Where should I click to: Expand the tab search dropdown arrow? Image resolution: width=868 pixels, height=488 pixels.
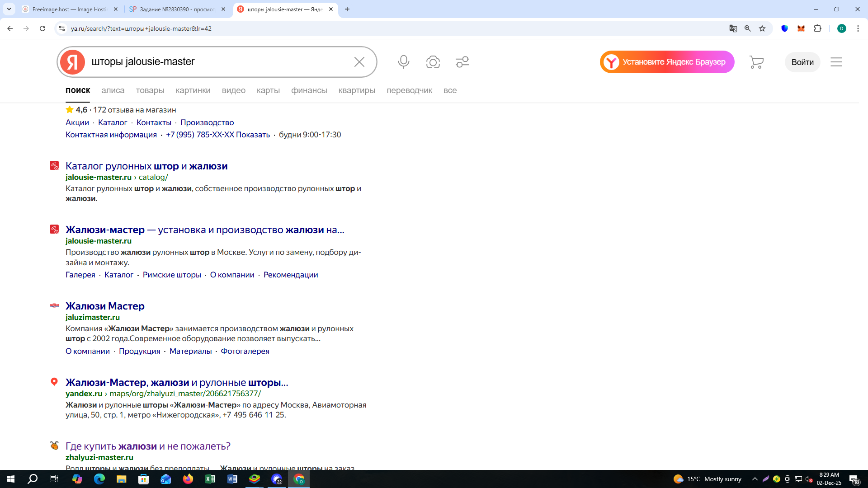pos(9,9)
